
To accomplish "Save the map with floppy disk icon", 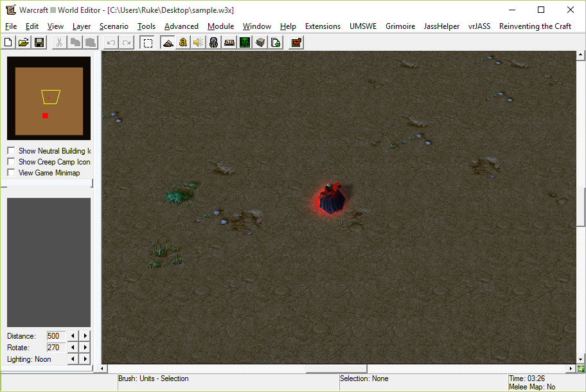I will [x=39, y=42].
